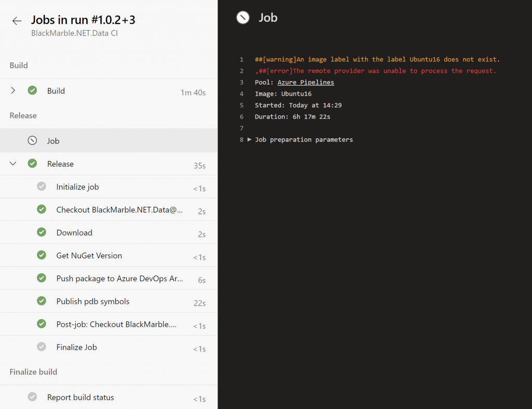Image resolution: width=532 pixels, height=409 pixels.
Task: Click the '1m 40s' Build duration
Action: click(x=193, y=93)
